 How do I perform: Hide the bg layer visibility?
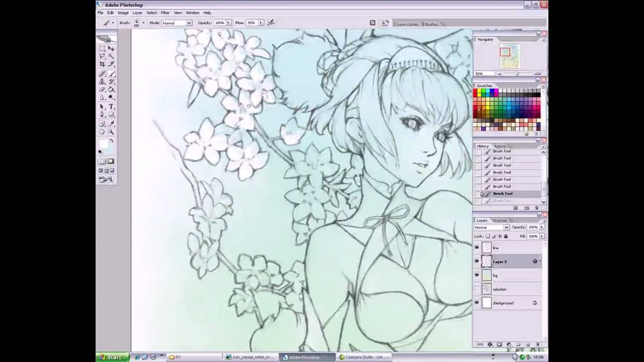click(476, 275)
